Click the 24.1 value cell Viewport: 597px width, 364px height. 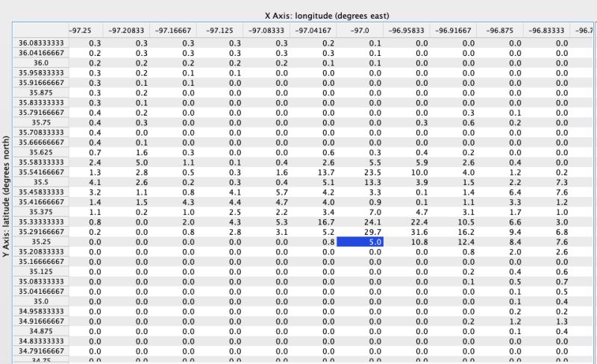360,222
